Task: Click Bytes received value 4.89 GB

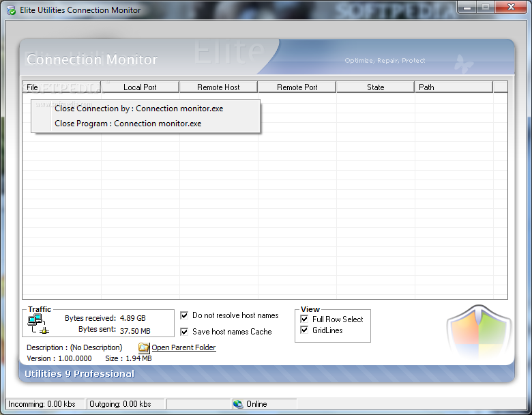Action: (x=133, y=318)
